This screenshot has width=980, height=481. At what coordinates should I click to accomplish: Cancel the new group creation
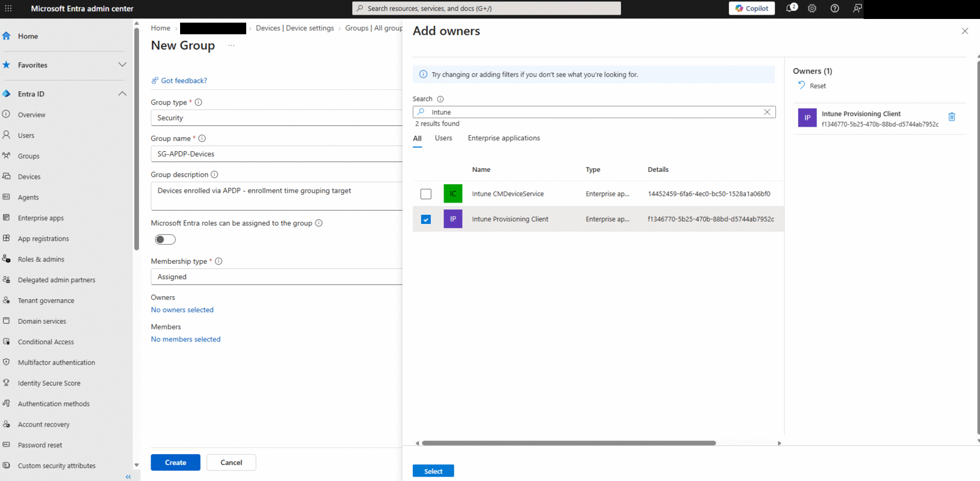232,463
